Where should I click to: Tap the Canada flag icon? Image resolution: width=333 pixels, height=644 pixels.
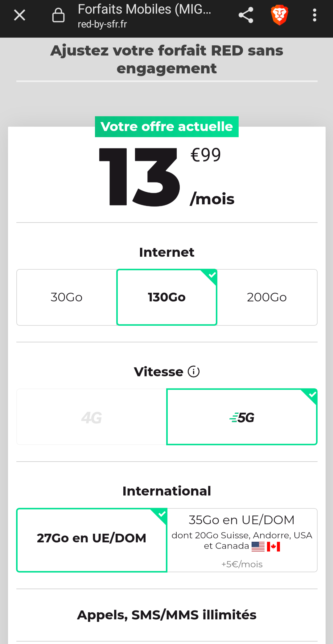click(273, 547)
